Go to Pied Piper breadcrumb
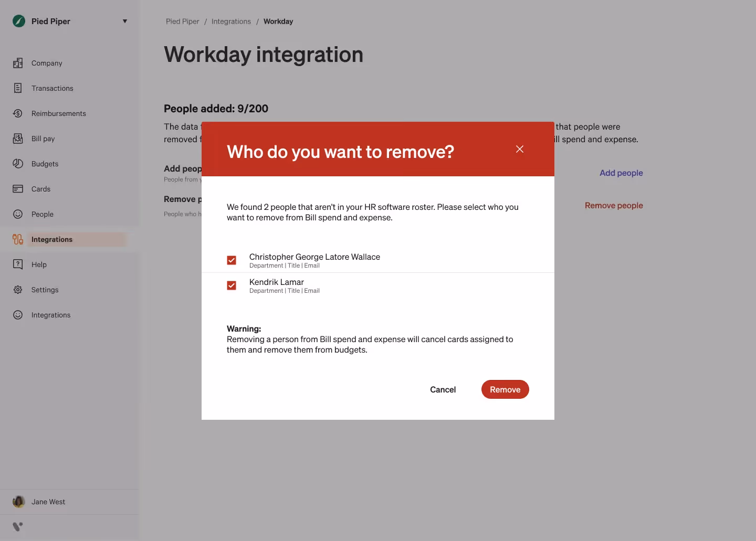This screenshot has width=756, height=541. tap(183, 22)
